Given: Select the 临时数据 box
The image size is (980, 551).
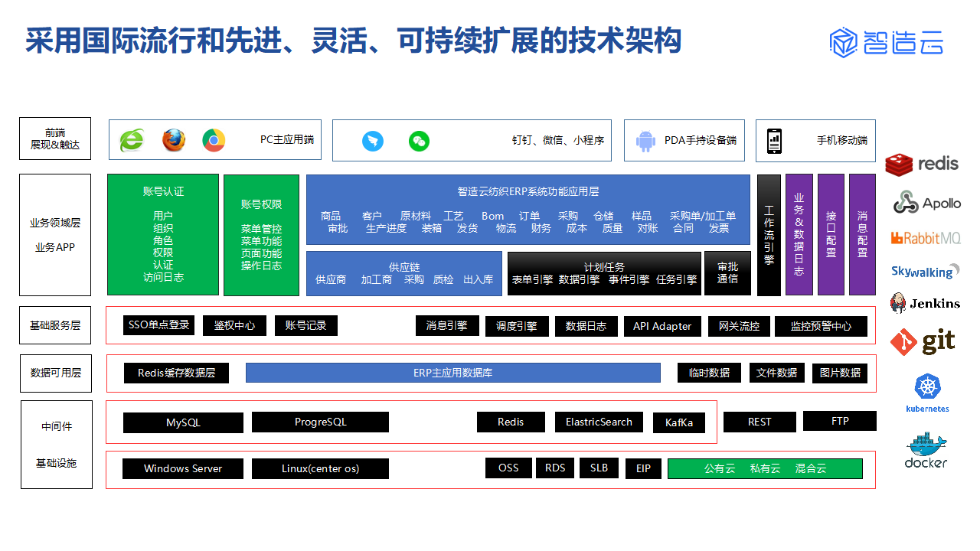Looking at the screenshot, I should coord(709,373).
